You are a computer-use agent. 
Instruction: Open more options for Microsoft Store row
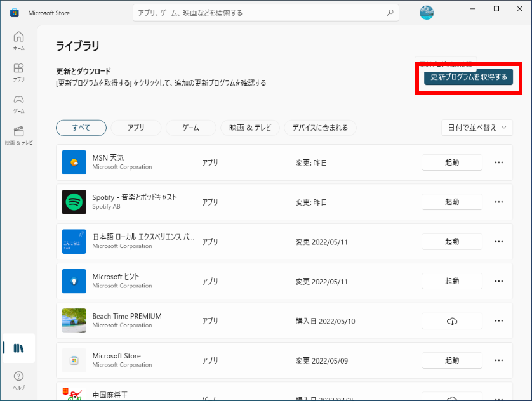tap(499, 360)
